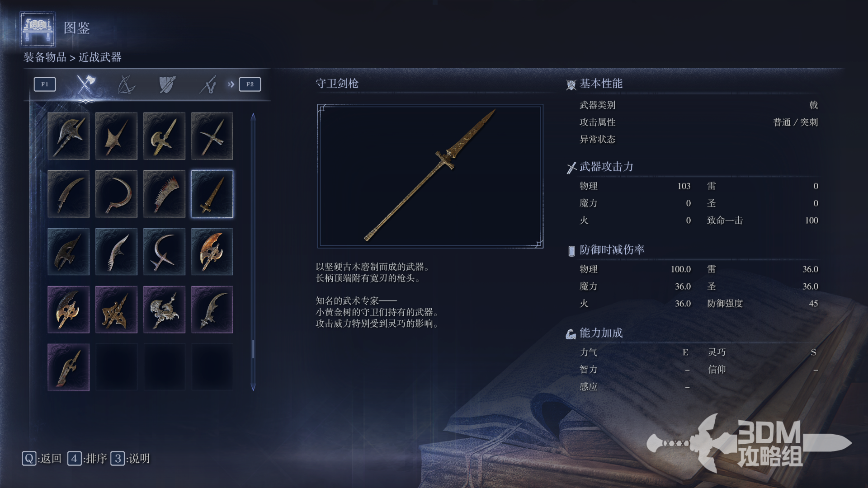The image size is (868, 488).
Task: Choose the serrated saw-blade weapon icon
Action: [x=164, y=194]
